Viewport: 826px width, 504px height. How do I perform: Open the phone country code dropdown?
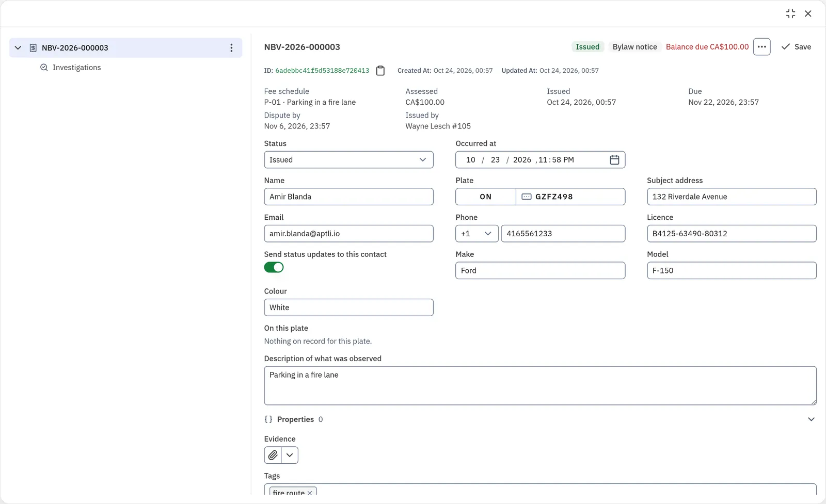tap(477, 234)
